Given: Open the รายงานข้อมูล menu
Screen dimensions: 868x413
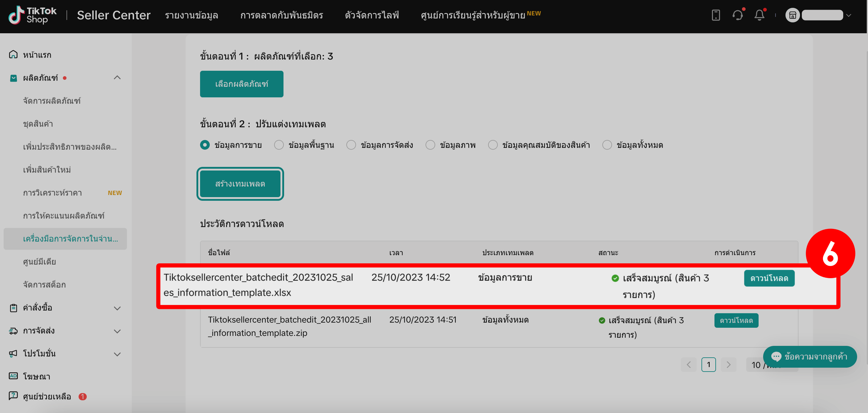Looking at the screenshot, I should (191, 15).
